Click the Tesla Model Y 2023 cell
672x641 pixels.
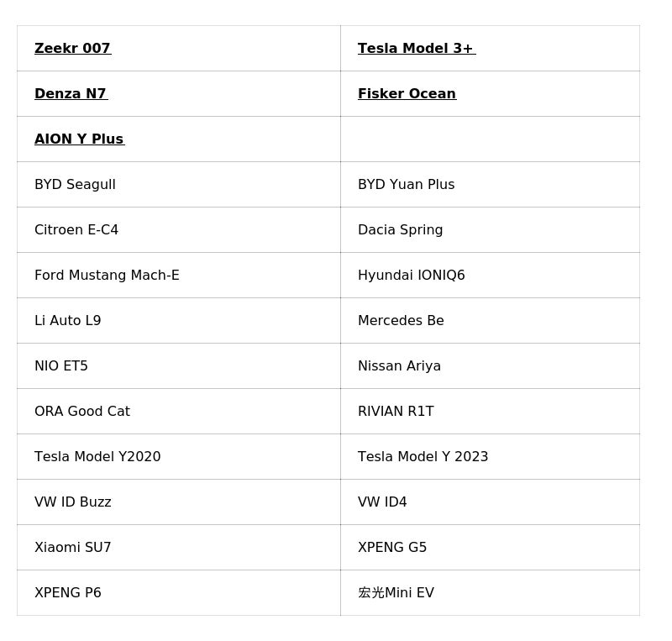pos(423,457)
